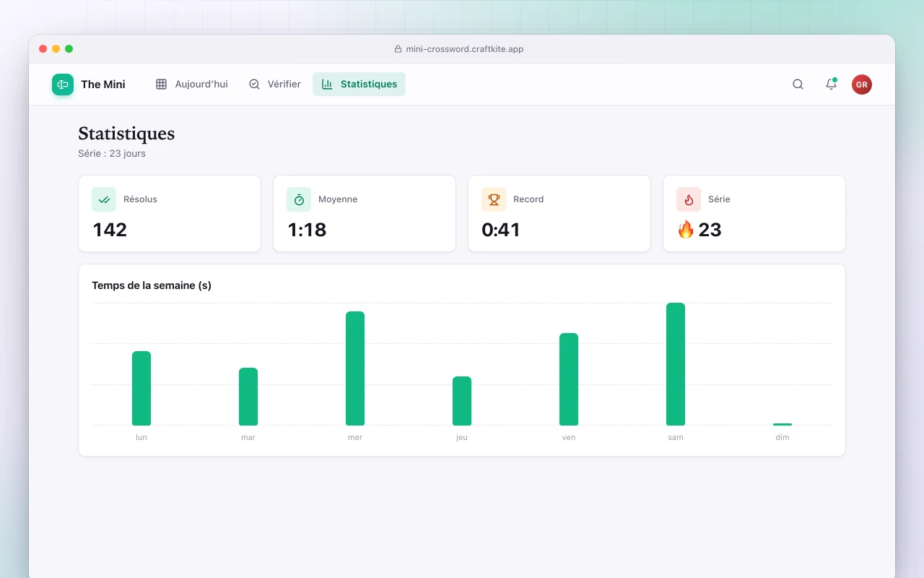Select the mer bar in chart
Image resolution: width=924 pixels, height=578 pixels.
355,368
